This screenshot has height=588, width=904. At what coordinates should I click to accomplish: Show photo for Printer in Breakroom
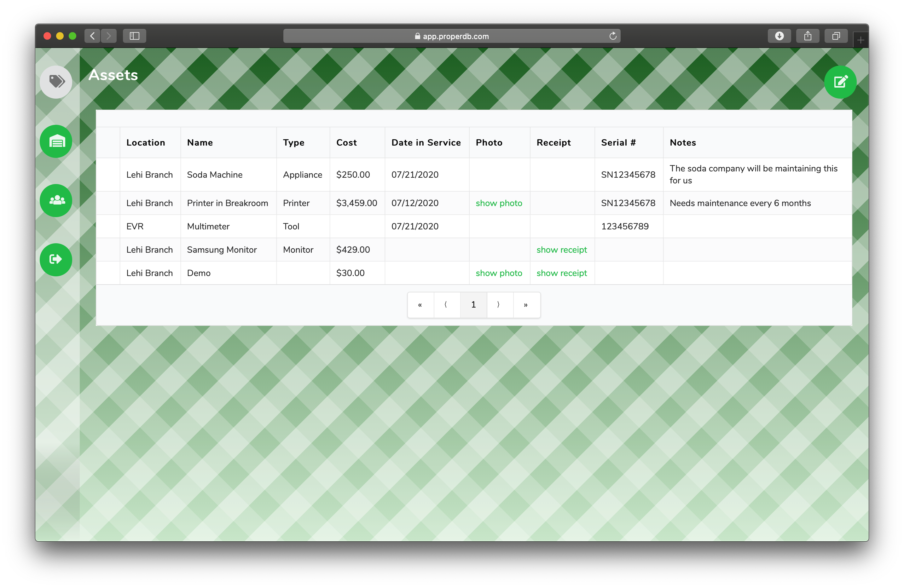[x=499, y=203]
